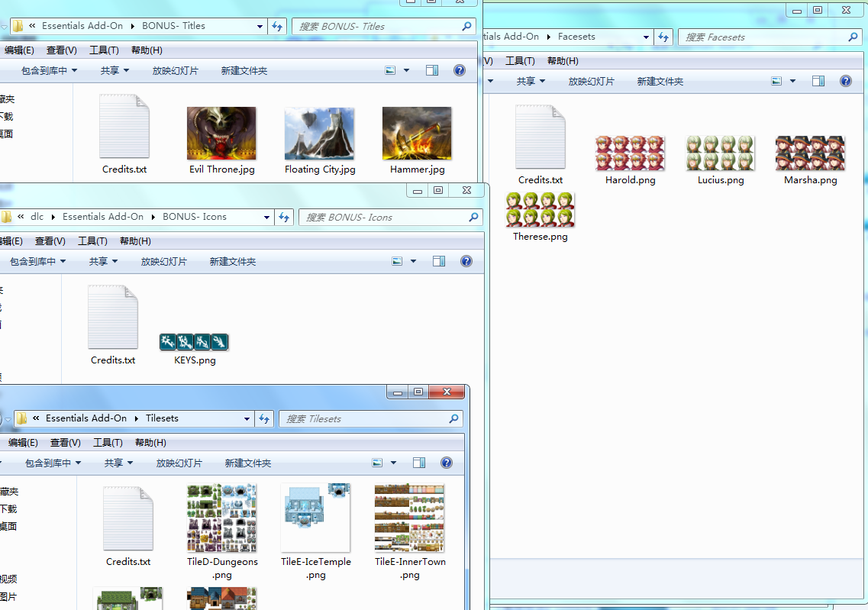Open help in the Facesets window
Image resolution: width=868 pixels, height=610 pixels.
[x=846, y=82]
